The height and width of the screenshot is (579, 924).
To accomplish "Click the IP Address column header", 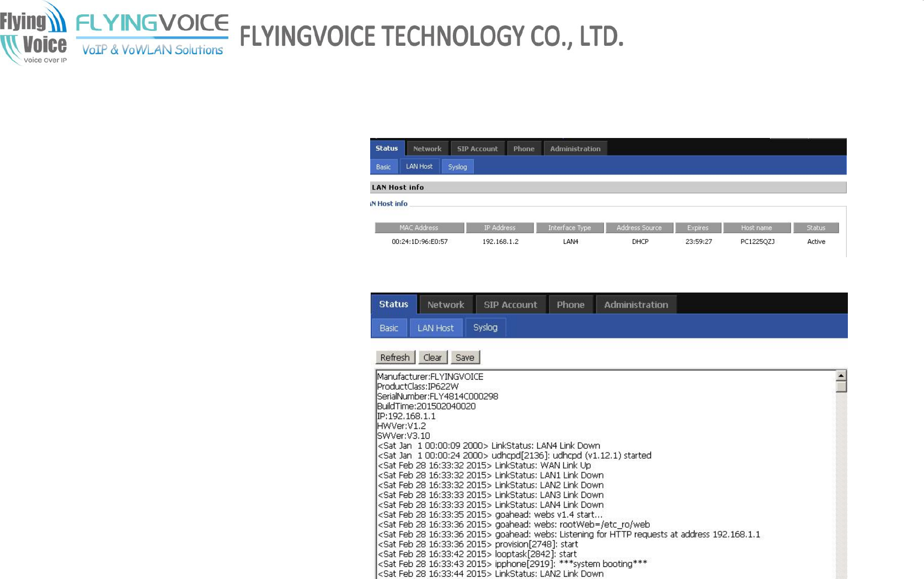I will point(500,228).
